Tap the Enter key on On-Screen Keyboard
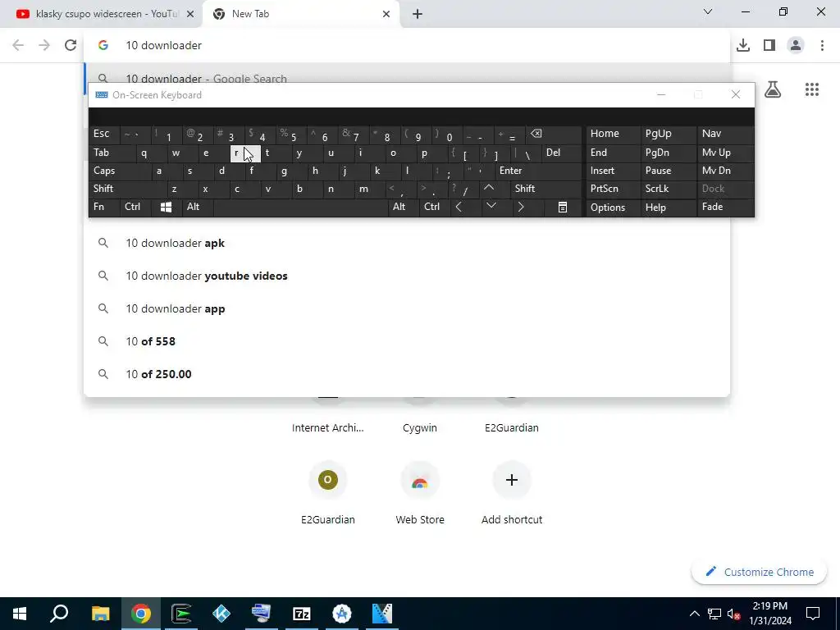The image size is (840, 630). [537, 171]
